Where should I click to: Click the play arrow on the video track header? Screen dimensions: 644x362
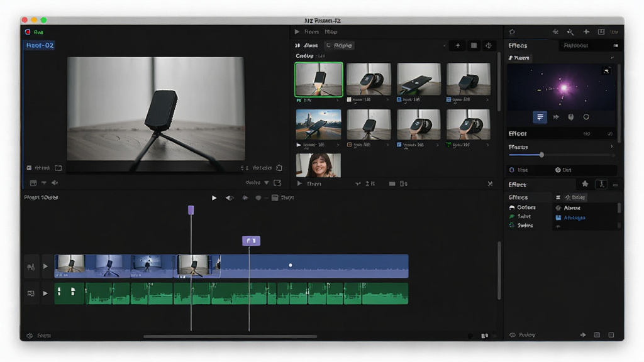point(45,266)
